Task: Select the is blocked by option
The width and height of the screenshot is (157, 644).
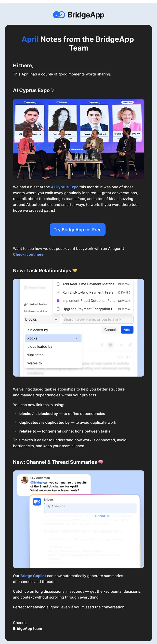Action: pyautogui.click(x=53, y=330)
